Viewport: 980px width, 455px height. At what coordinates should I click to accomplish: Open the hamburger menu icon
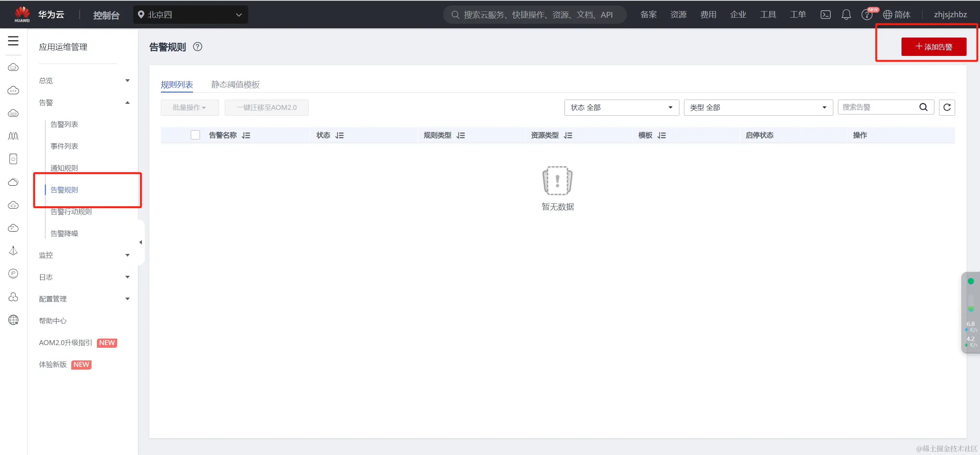13,41
